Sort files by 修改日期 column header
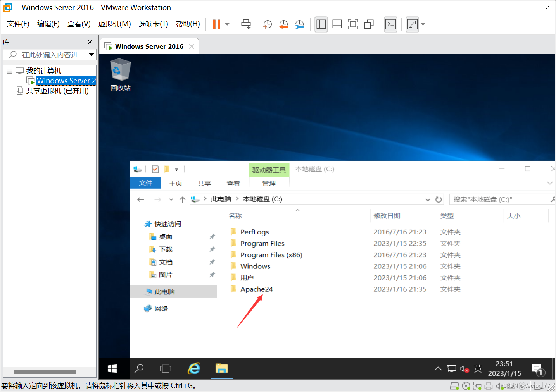 coord(387,216)
